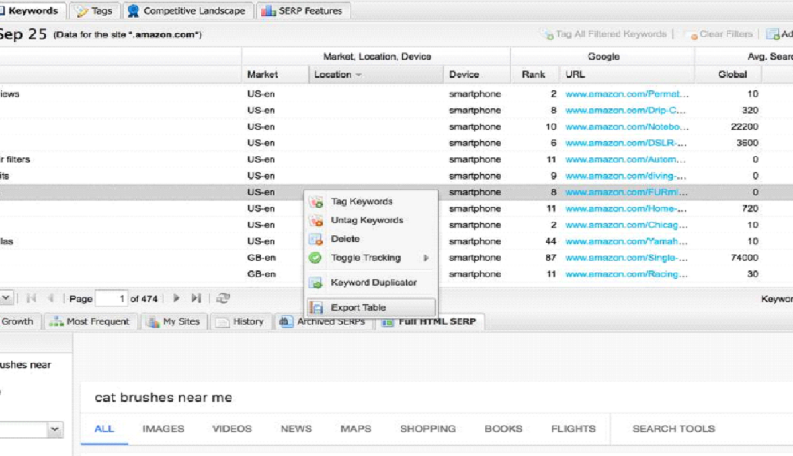Open the Location column dropdown arrow

point(359,75)
